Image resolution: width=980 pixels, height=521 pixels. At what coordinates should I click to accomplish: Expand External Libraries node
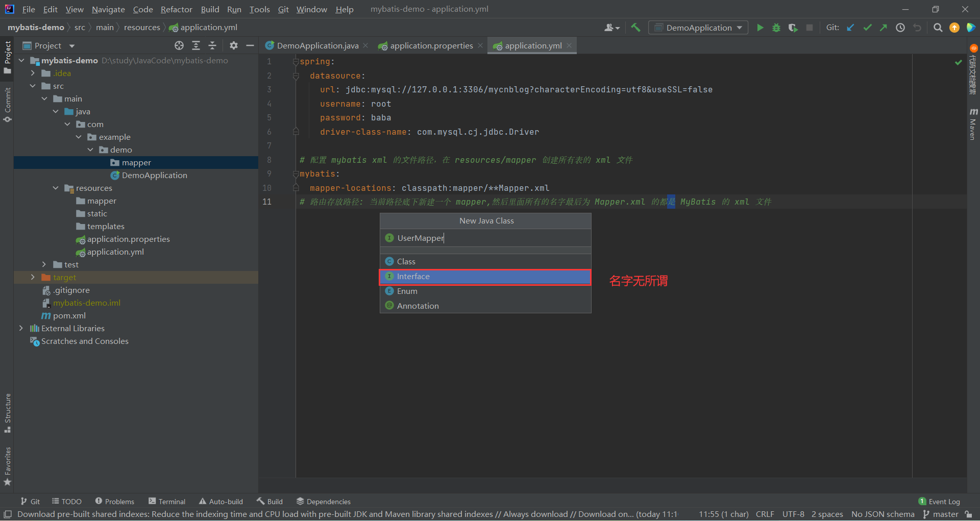[21, 328]
